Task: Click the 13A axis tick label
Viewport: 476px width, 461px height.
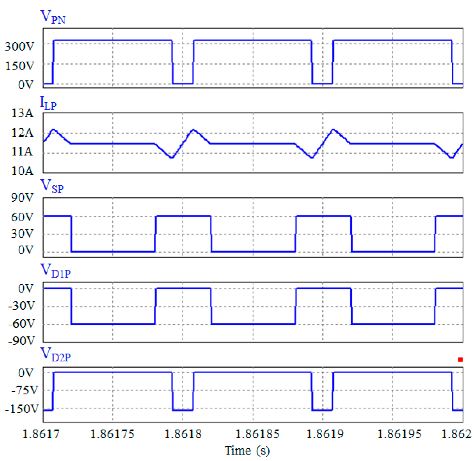Action: [x=22, y=113]
